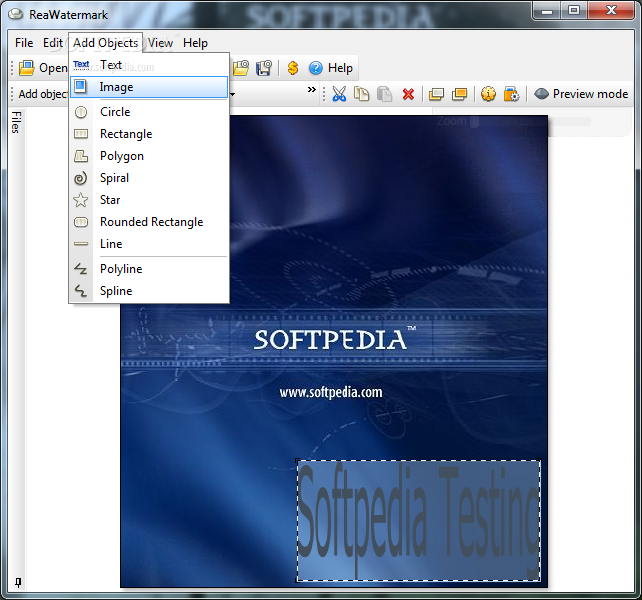
Task: Expand the toolbar overflow chevron
Action: 312,89
